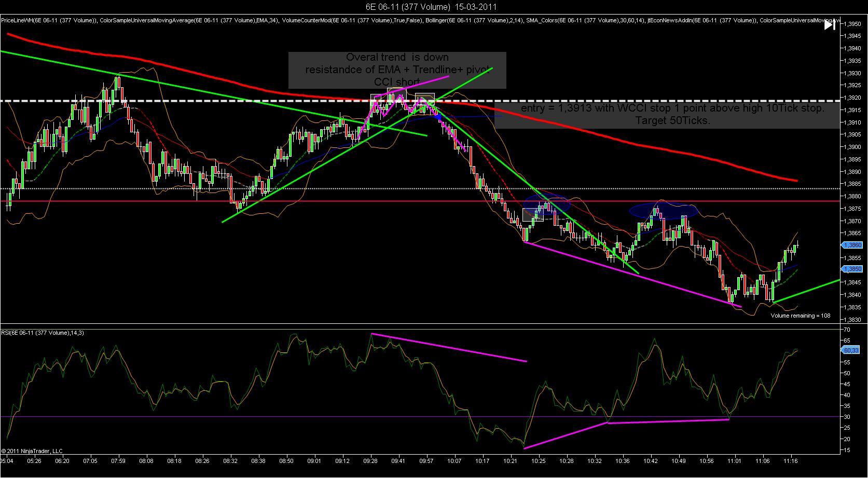The width and height of the screenshot is (868, 478).
Task: Click the 'RSI(6E 06-11 (377 Volume),14,3)' indicator label
Action: 43,333
